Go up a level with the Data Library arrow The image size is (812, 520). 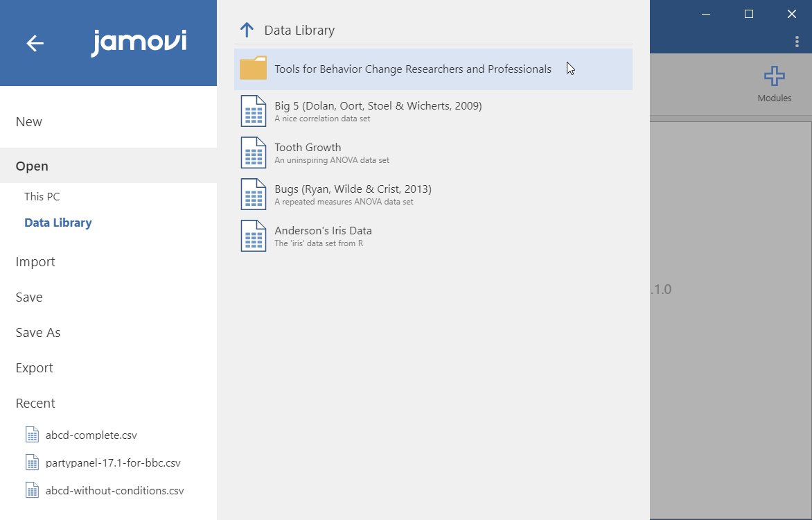click(247, 30)
